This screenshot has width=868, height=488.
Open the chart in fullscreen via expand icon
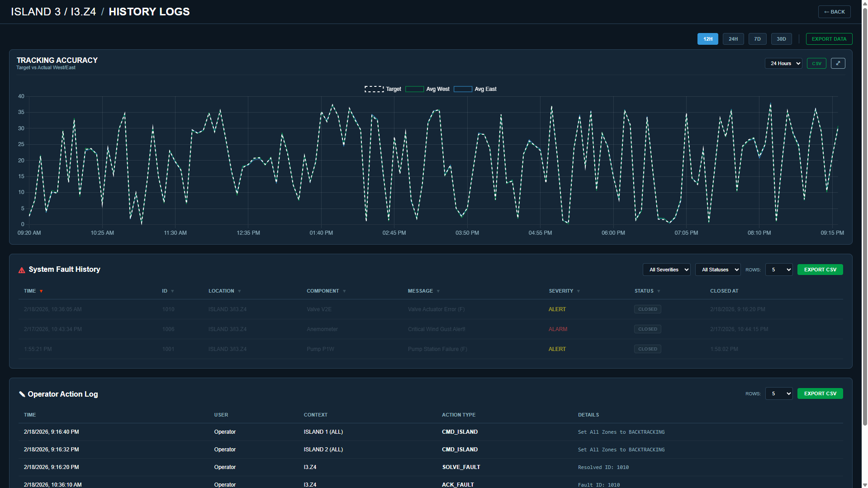click(838, 63)
